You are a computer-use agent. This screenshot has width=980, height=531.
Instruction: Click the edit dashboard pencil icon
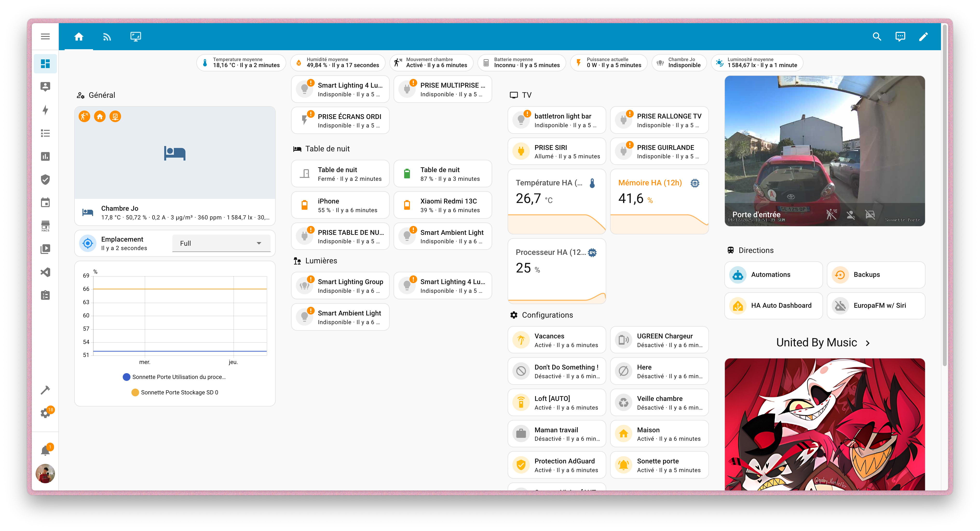pos(923,37)
